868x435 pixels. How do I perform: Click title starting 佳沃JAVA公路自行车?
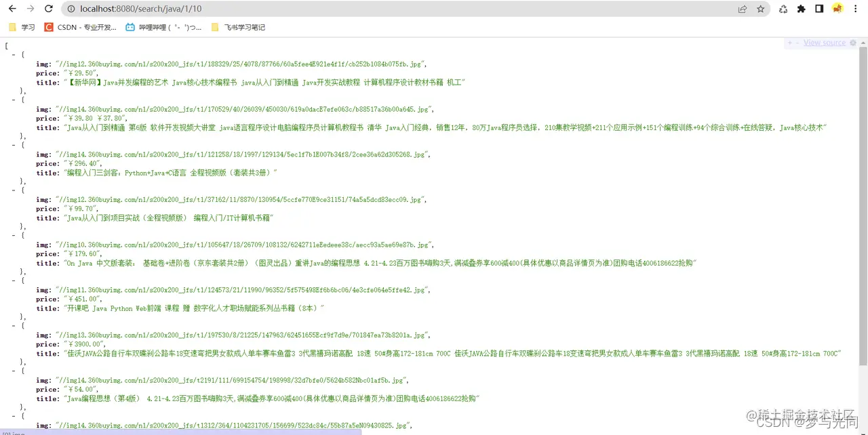click(x=453, y=354)
